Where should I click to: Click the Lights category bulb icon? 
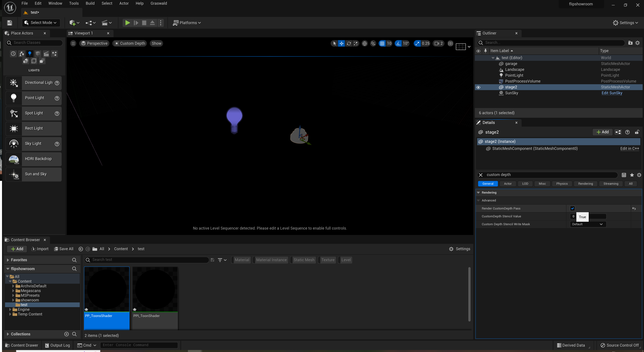click(x=30, y=54)
